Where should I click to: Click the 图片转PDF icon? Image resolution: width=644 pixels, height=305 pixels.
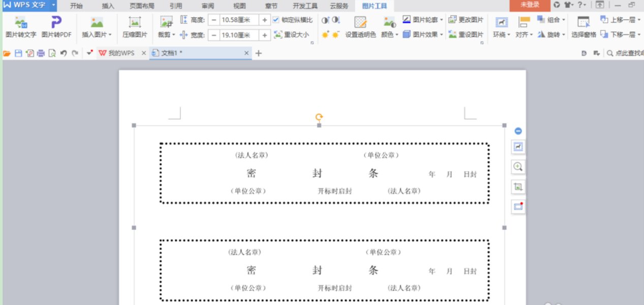(x=56, y=23)
